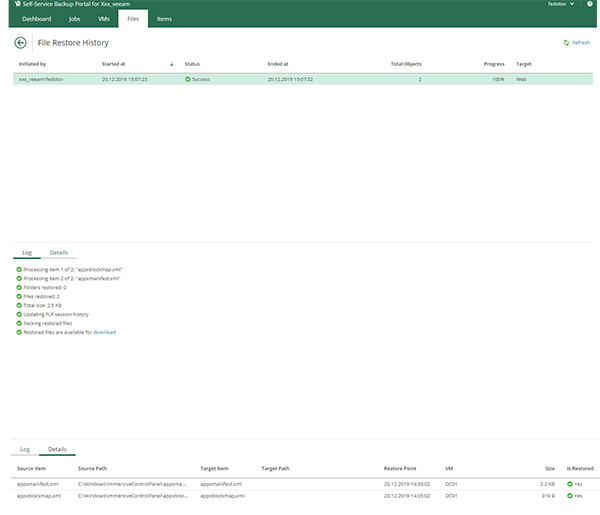Open the Jobs tab

coord(75,19)
